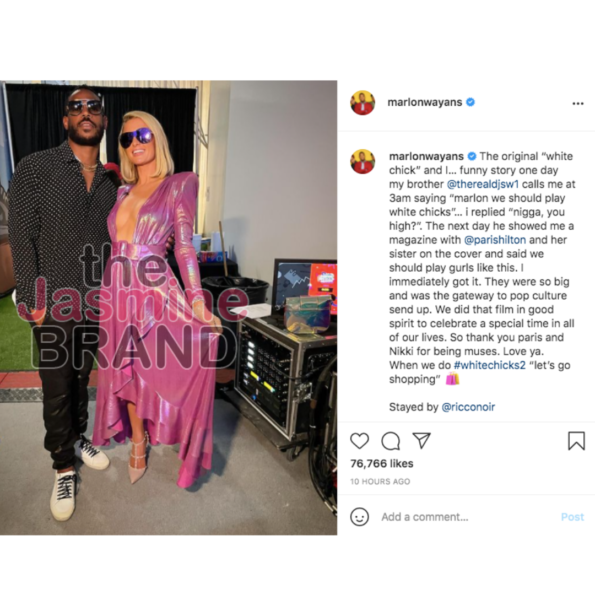Open the #whitechicks2 hashtag

[490, 365]
